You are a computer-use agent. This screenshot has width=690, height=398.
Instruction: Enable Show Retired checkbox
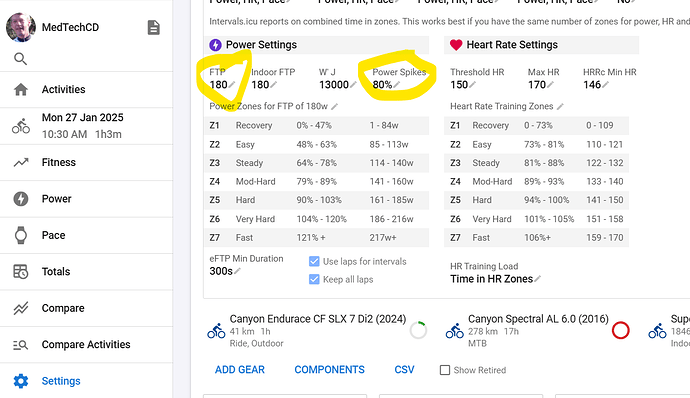(x=445, y=370)
